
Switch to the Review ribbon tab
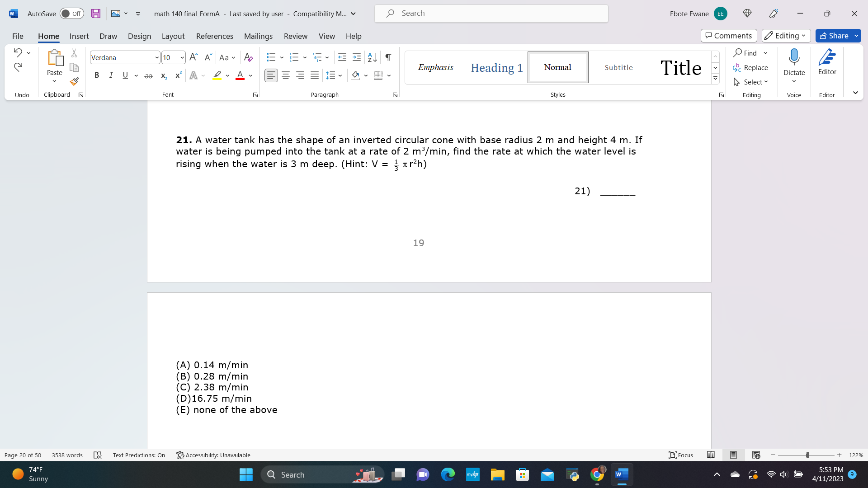296,36
